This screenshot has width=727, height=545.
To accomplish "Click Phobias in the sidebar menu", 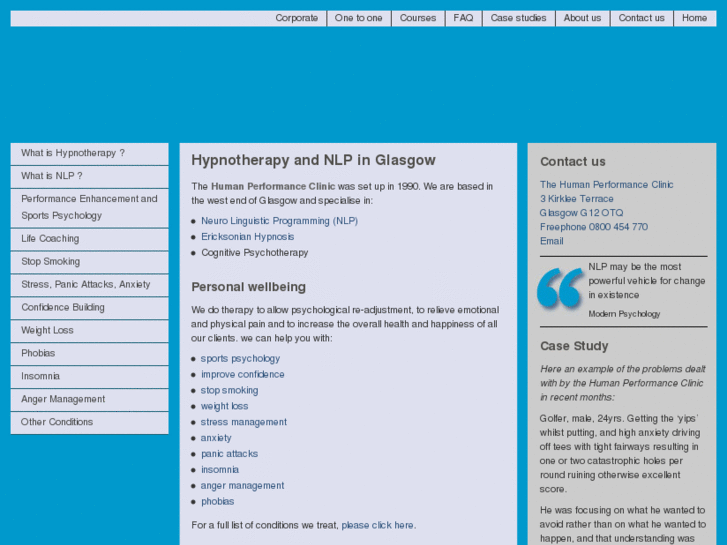I will click(89, 353).
